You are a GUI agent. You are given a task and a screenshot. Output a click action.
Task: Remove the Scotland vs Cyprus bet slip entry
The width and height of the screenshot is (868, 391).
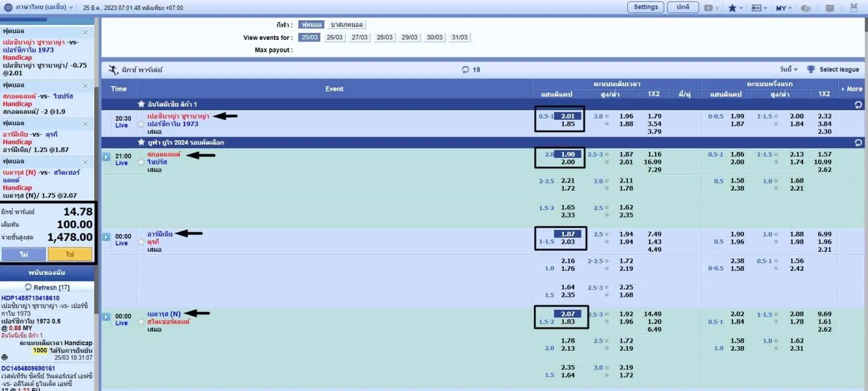[85, 86]
